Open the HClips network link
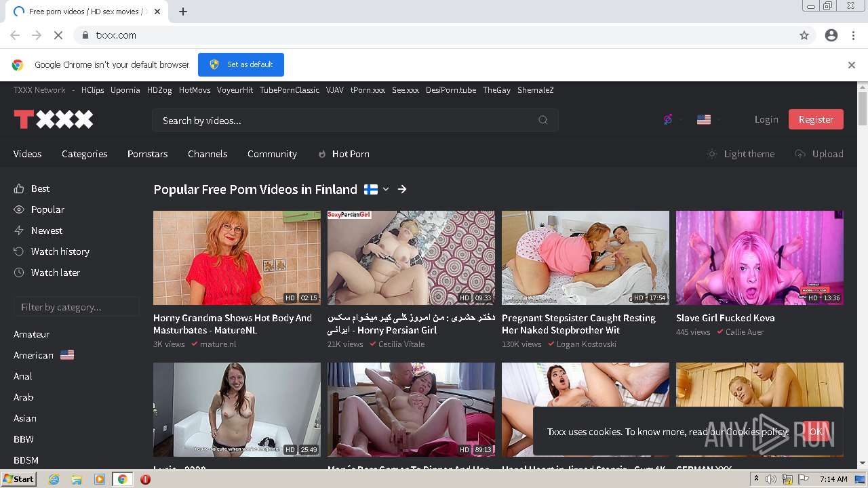Image resolution: width=868 pixels, height=488 pixels. tap(93, 90)
